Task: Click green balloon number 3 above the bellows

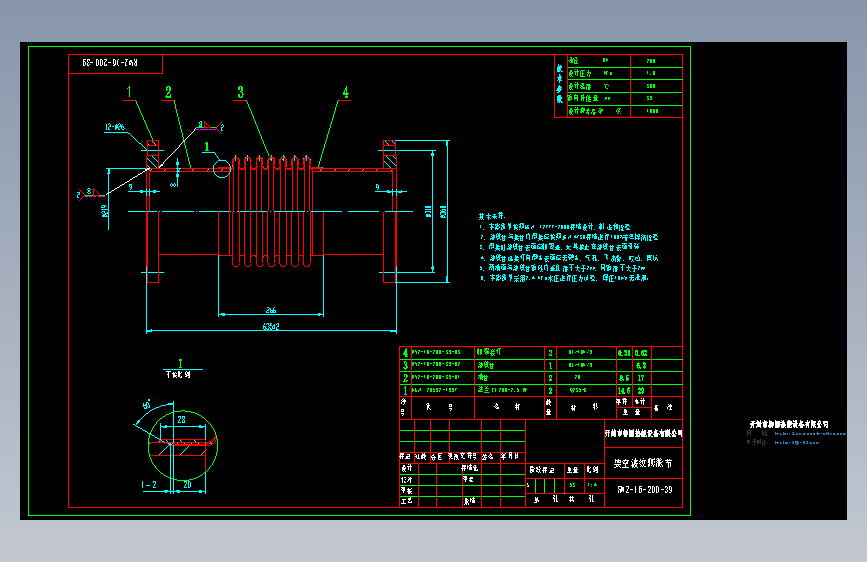Action: [x=241, y=92]
